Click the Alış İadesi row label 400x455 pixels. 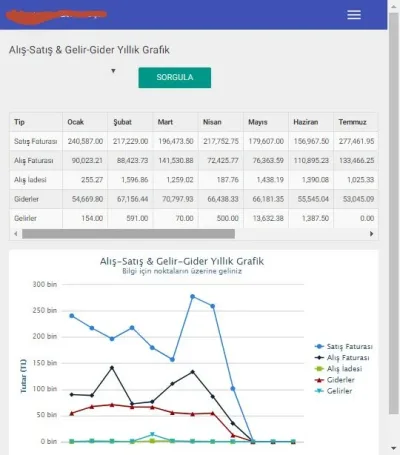tap(30, 180)
